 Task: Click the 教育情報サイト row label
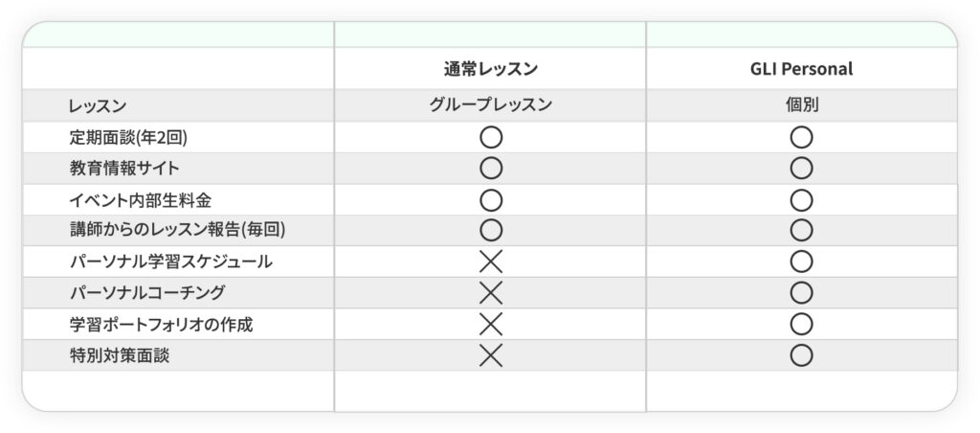coord(124,169)
